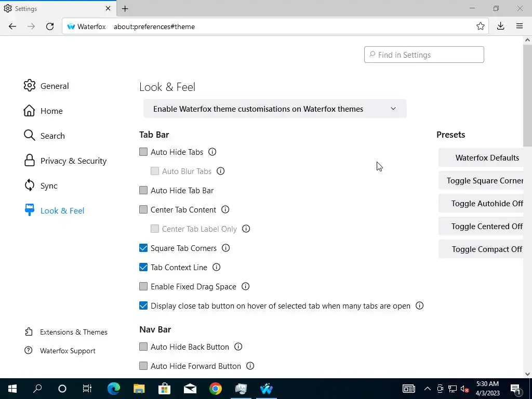This screenshot has height=399, width=532.
Task: Open Windows Start menu
Action: pyautogui.click(x=12, y=389)
